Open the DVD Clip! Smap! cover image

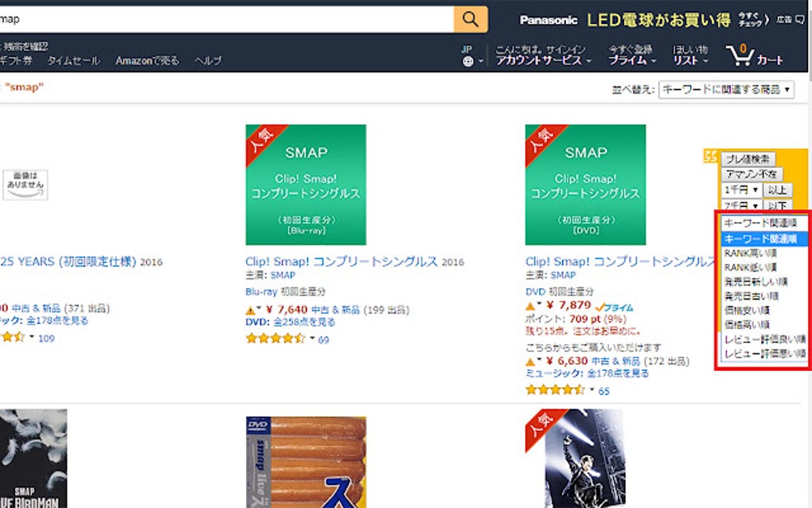pyautogui.click(x=585, y=185)
